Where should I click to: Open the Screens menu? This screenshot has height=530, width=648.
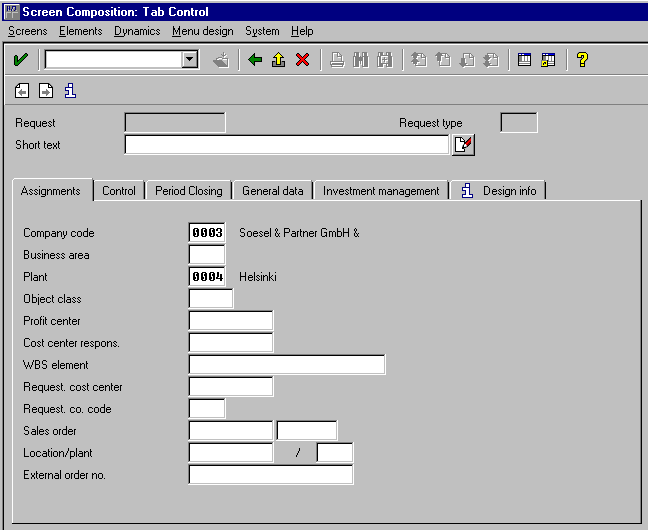[x=27, y=31]
